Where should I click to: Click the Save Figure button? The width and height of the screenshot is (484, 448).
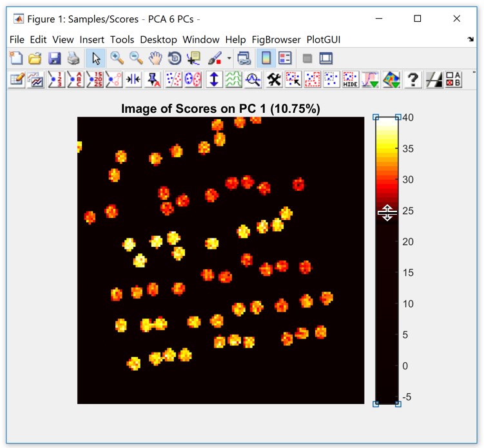click(x=54, y=59)
